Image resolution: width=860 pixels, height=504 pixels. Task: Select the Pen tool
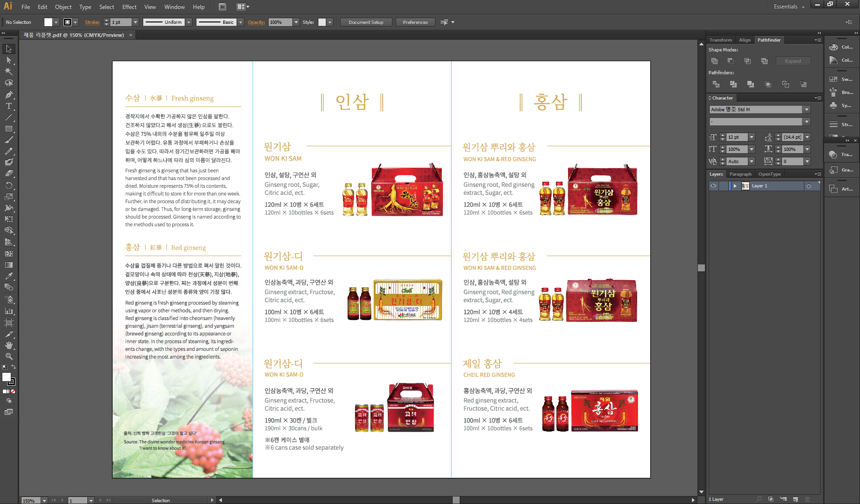tap(9, 94)
